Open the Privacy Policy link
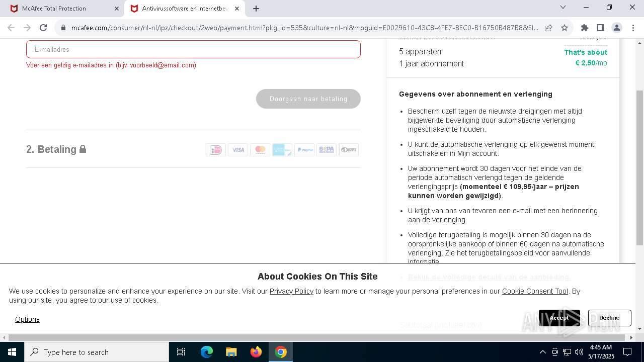Viewport: 644px width, 362px height. click(x=291, y=291)
